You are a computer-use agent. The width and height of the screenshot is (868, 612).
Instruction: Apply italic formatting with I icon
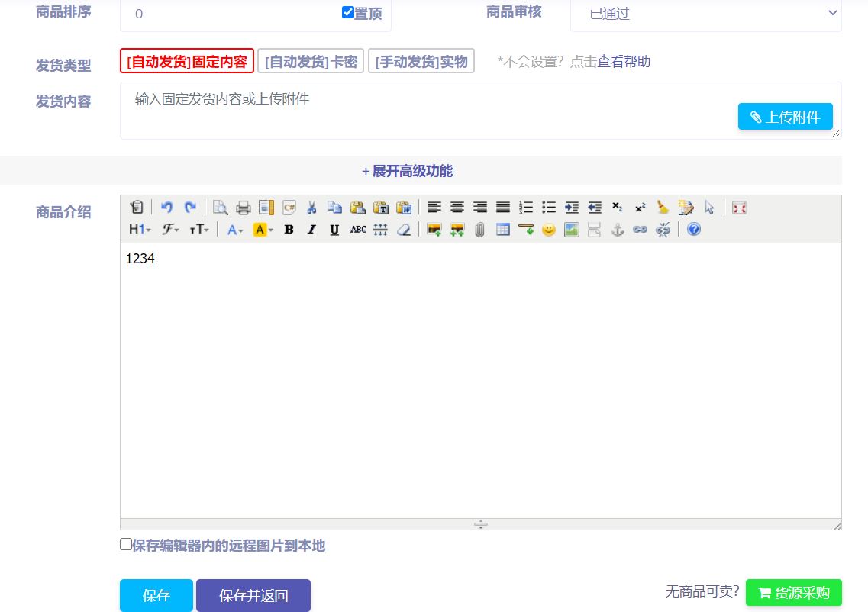pyautogui.click(x=311, y=230)
